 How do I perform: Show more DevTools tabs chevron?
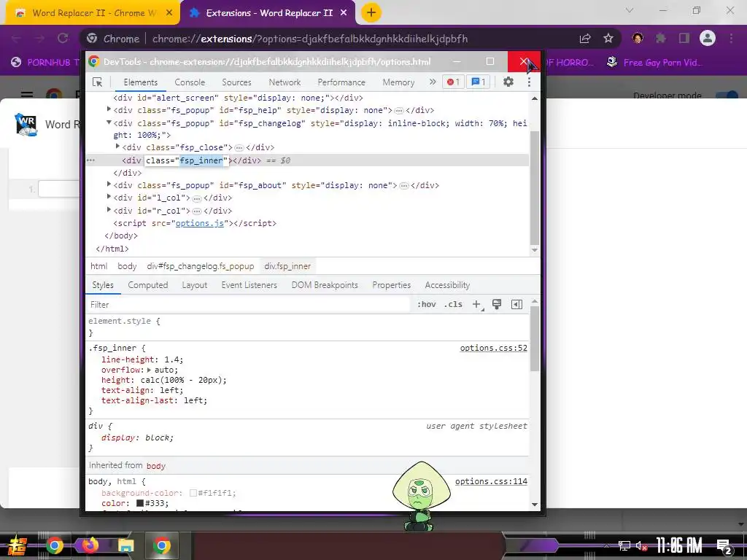432,82
